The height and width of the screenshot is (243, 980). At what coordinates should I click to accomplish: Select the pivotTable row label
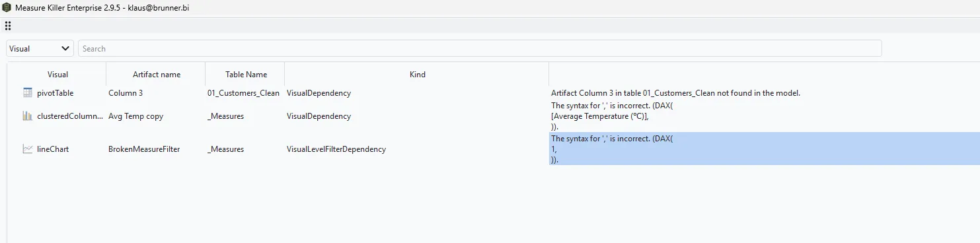click(56, 93)
